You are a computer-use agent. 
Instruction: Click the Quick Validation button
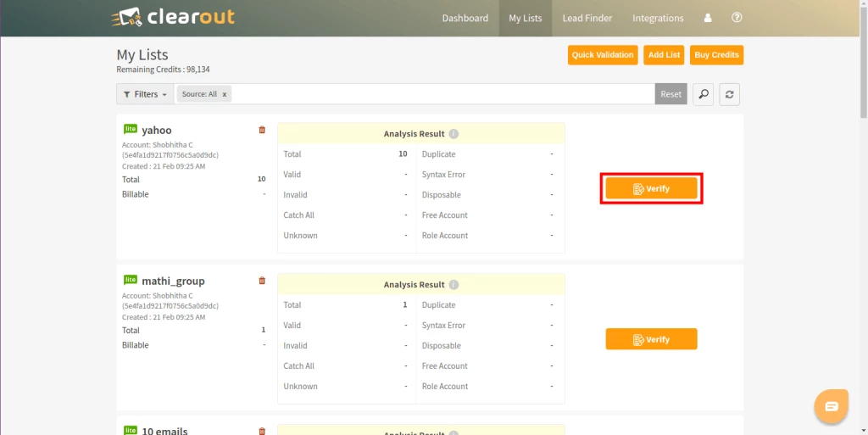pyautogui.click(x=602, y=55)
